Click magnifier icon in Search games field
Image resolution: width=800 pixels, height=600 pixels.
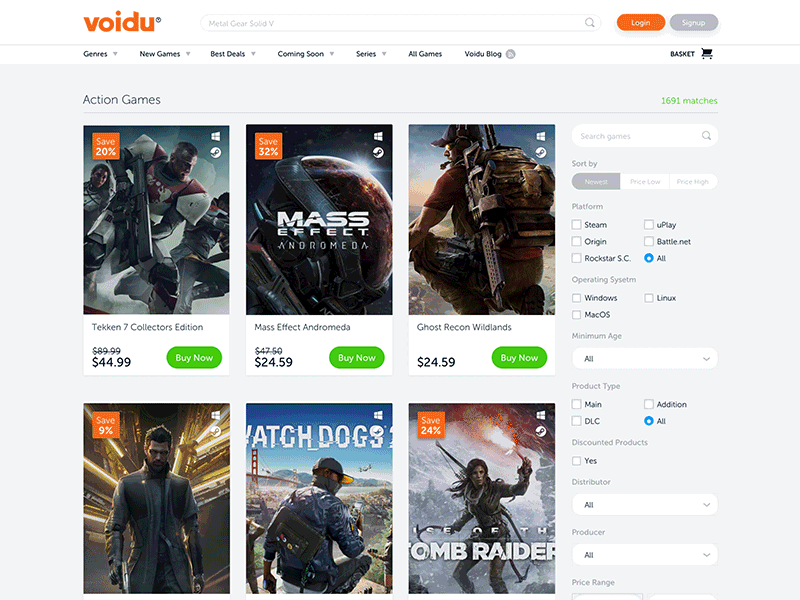pos(706,136)
